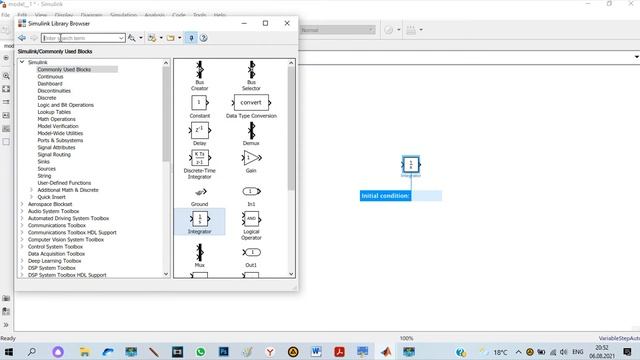Expand the Aerospace Blockset library
The image size is (640, 360).
[22, 204]
